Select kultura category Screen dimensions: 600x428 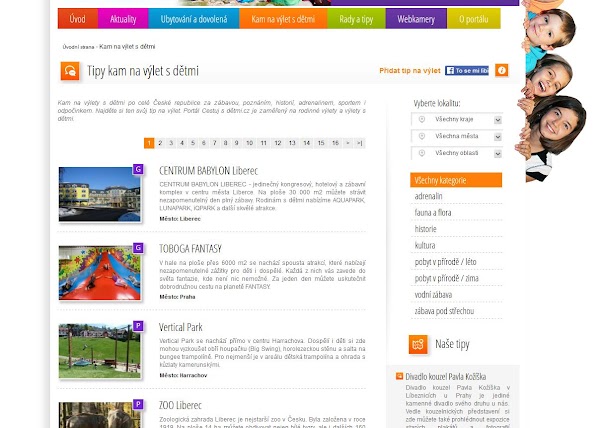click(425, 246)
